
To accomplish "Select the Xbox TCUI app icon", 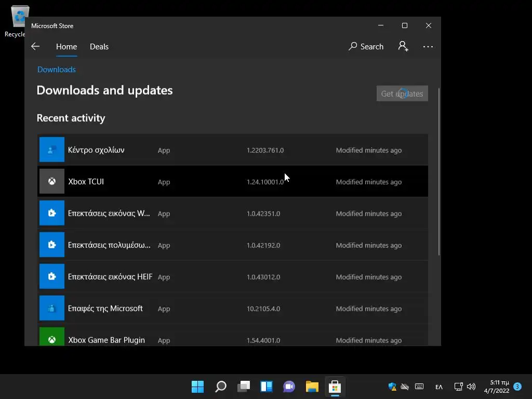I will [x=52, y=181].
